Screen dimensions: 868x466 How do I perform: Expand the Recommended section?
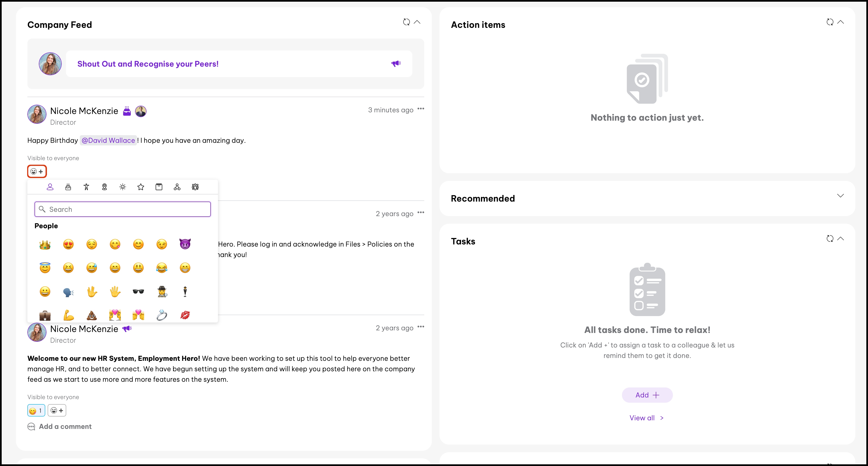pos(840,196)
